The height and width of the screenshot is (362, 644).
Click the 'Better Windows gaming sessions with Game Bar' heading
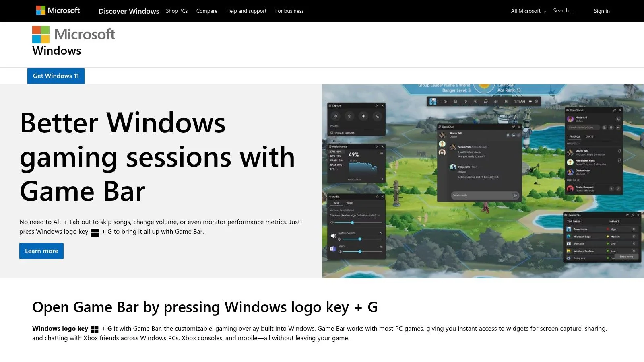(x=157, y=156)
